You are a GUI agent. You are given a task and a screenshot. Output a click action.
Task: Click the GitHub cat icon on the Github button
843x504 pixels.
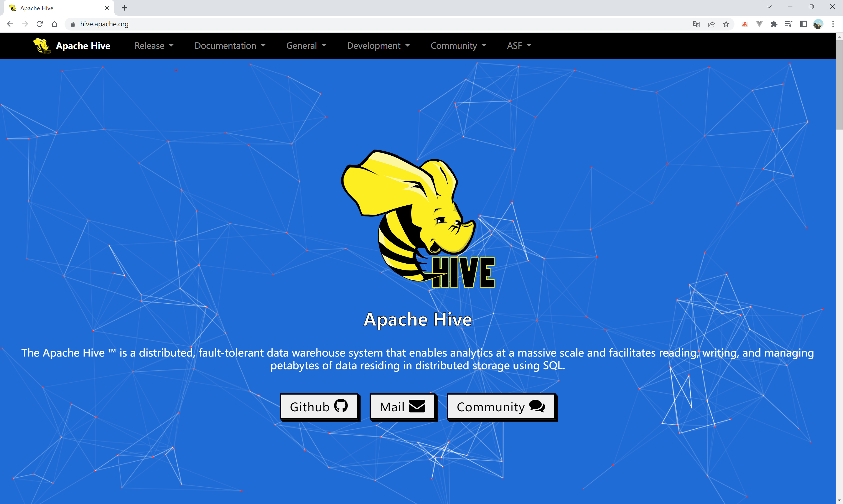pyautogui.click(x=341, y=406)
